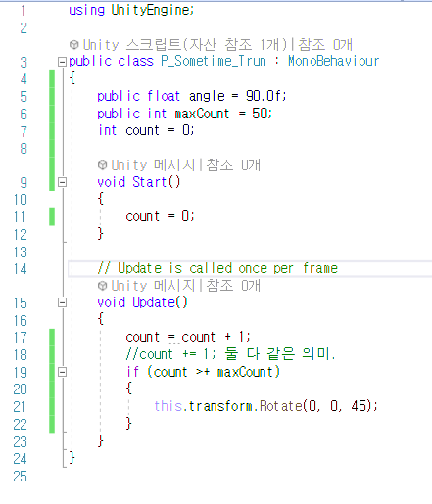432x504 pixels.
Task: Click line number 14 in the gutter
Action: (x=21, y=269)
